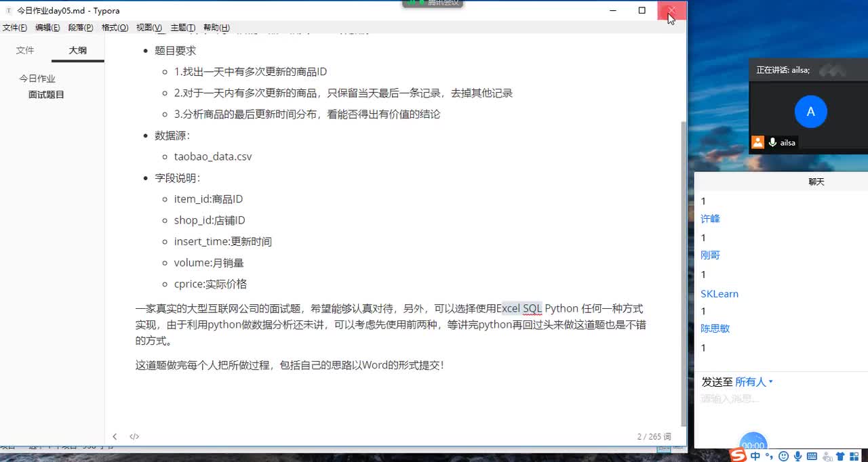This screenshot has width=868, height=462.
Task: Click the text insert_time:更新时间
Action: click(x=223, y=241)
